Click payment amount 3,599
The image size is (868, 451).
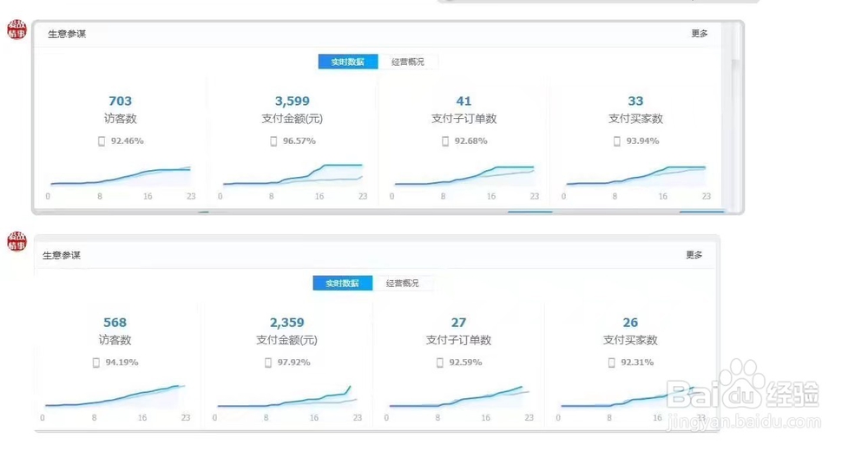point(293,101)
